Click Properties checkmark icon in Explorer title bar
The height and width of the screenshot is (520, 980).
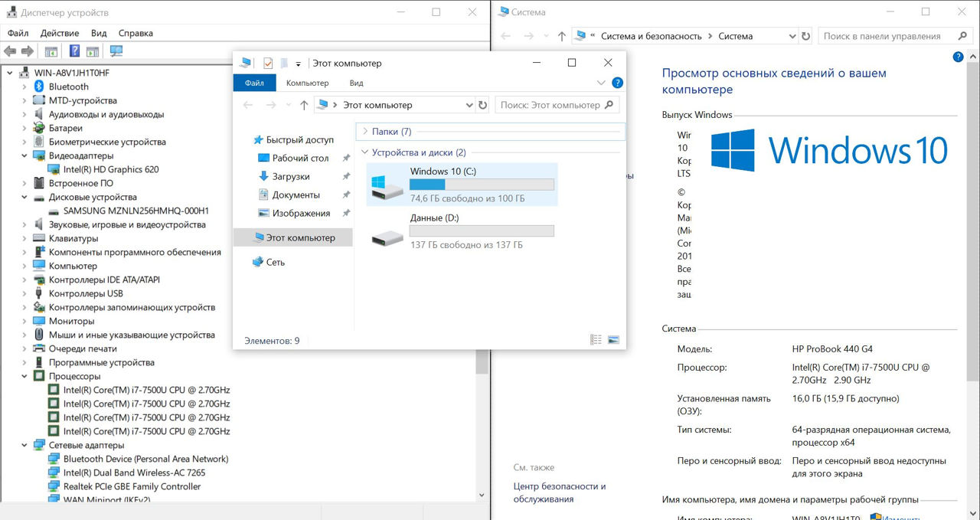point(268,63)
